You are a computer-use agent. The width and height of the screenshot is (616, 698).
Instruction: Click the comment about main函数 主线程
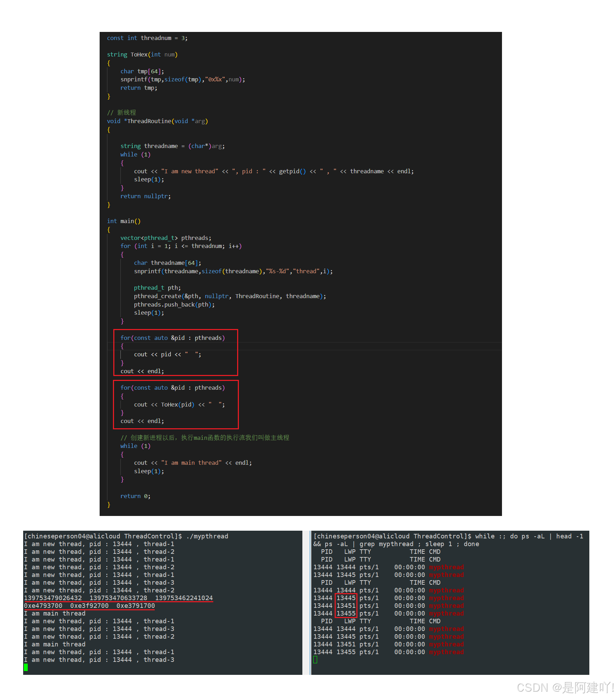(205, 438)
